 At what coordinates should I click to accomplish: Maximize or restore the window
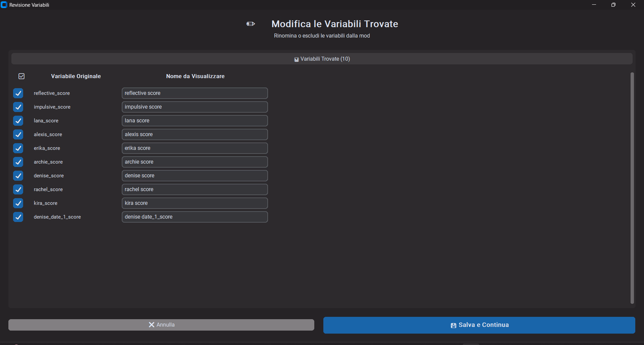[x=613, y=5]
